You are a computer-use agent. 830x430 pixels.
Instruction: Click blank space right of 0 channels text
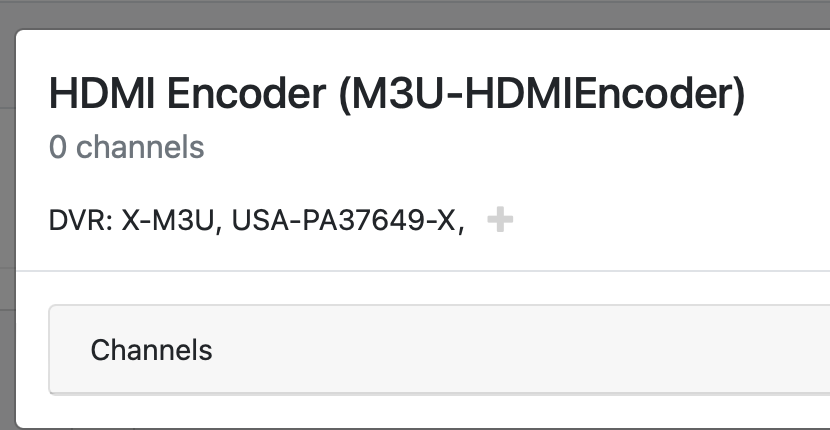450,148
